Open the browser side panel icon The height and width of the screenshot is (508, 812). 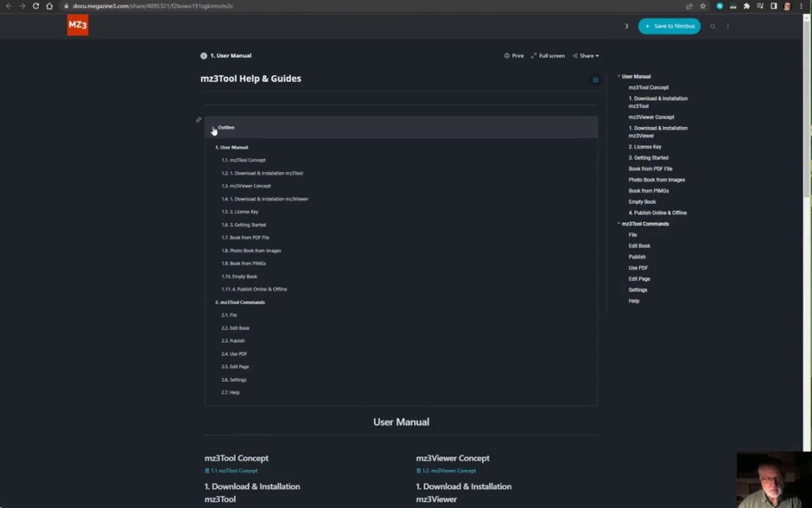click(774, 6)
